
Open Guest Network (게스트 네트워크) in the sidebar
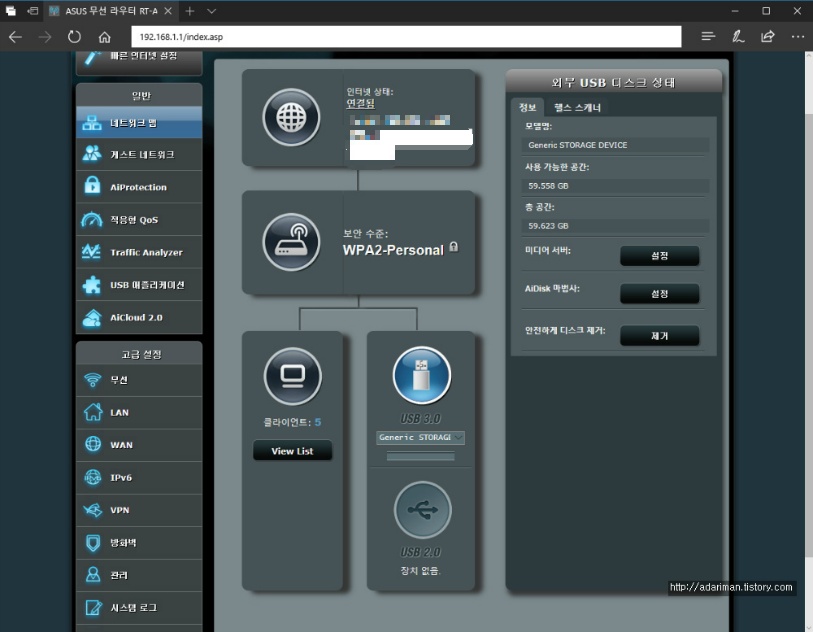point(139,155)
